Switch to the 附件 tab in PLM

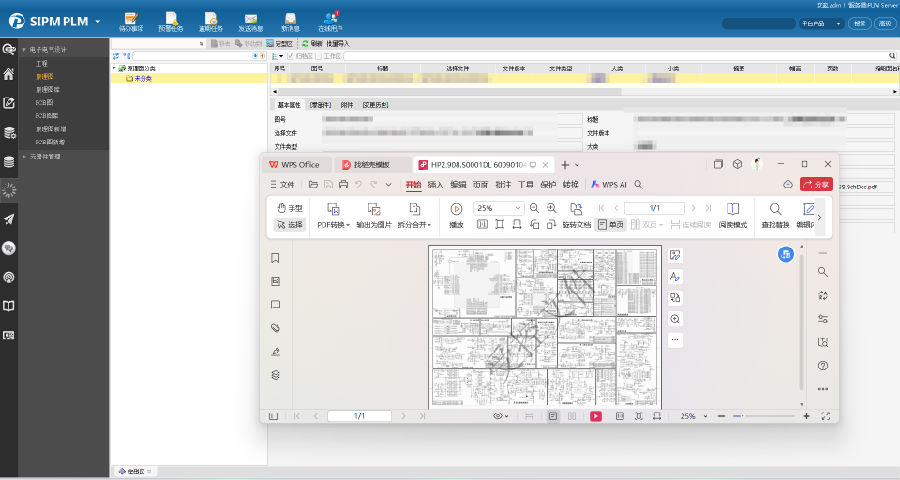click(x=347, y=104)
